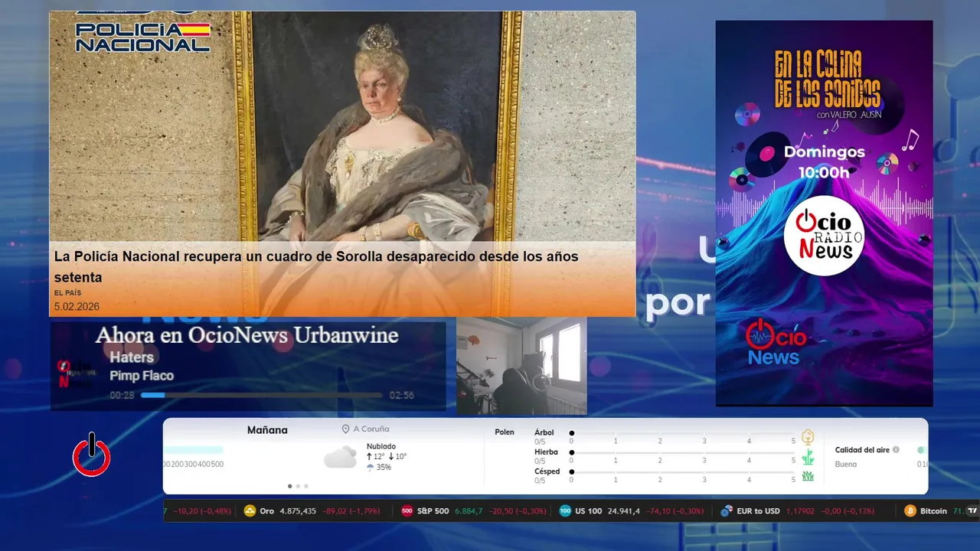980x551 pixels.
Task: Click the A Coruña location label
Action: pos(371,429)
